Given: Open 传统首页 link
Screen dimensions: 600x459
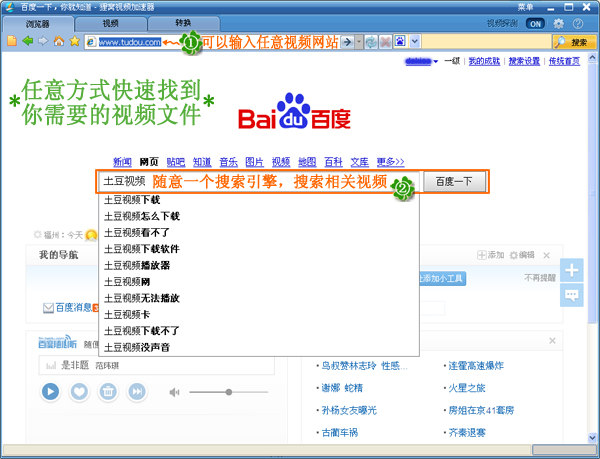Looking at the screenshot, I should (x=564, y=61).
